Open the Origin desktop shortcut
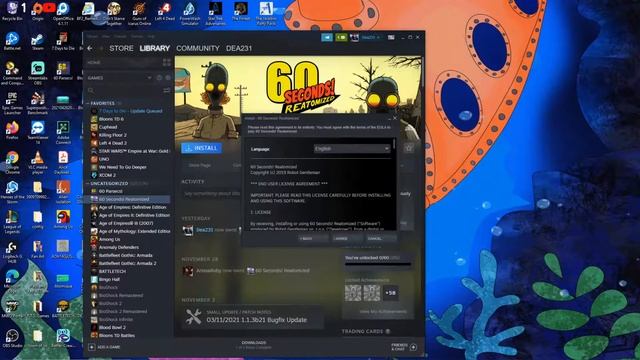 [38, 11]
